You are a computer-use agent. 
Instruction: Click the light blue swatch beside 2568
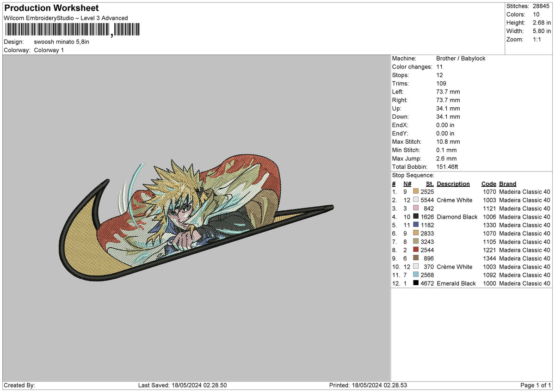pos(416,275)
